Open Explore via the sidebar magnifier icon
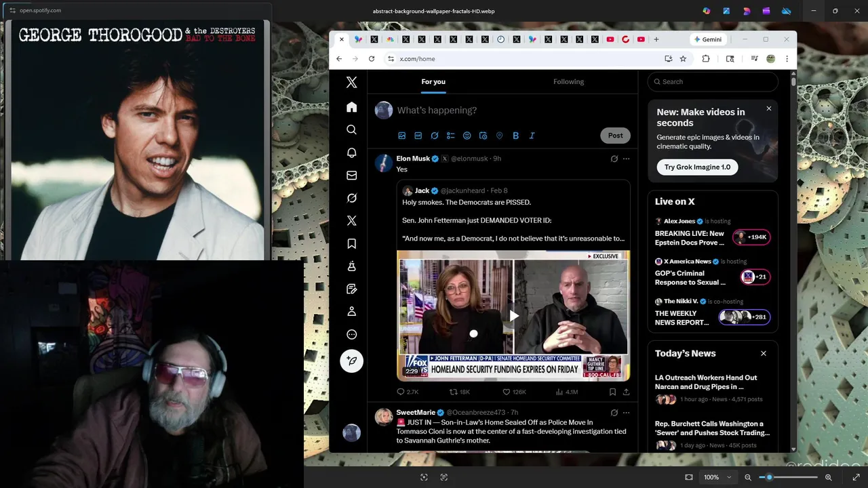The height and width of the screenshot is (488, 868). coord(351,129)
